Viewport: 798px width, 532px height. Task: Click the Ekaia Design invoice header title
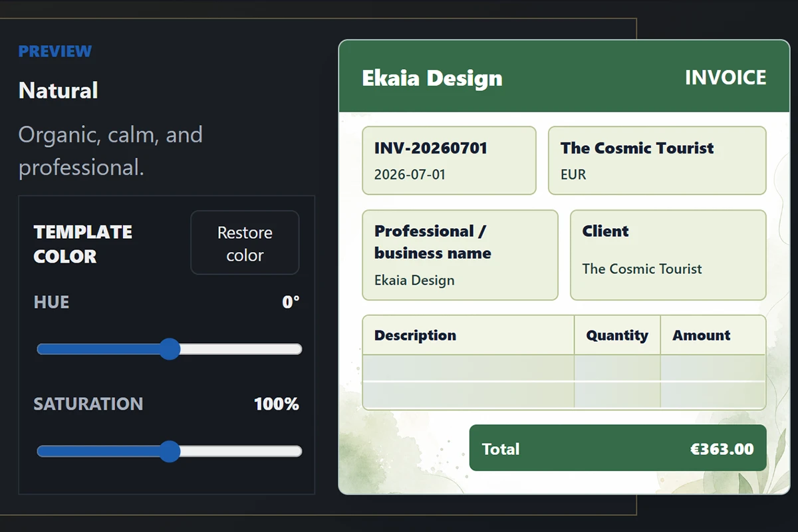click(432, 78)
